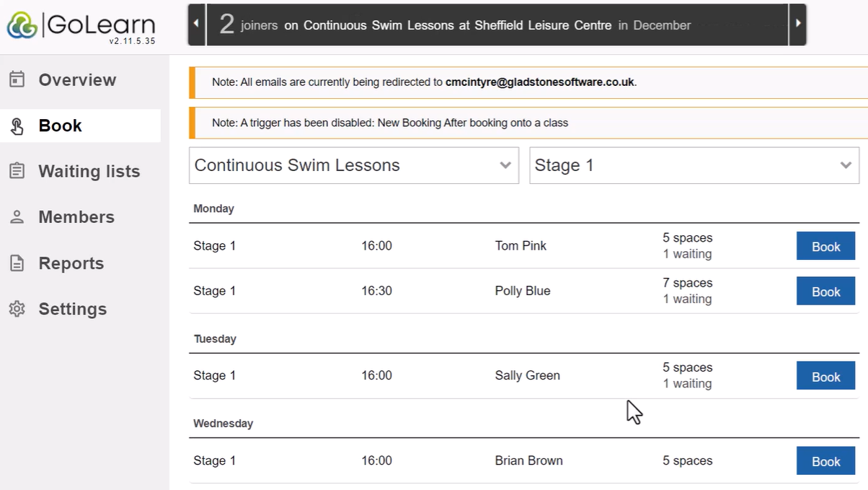Select instructor name Sally Green
868x490 pixels.
[527, 376]
